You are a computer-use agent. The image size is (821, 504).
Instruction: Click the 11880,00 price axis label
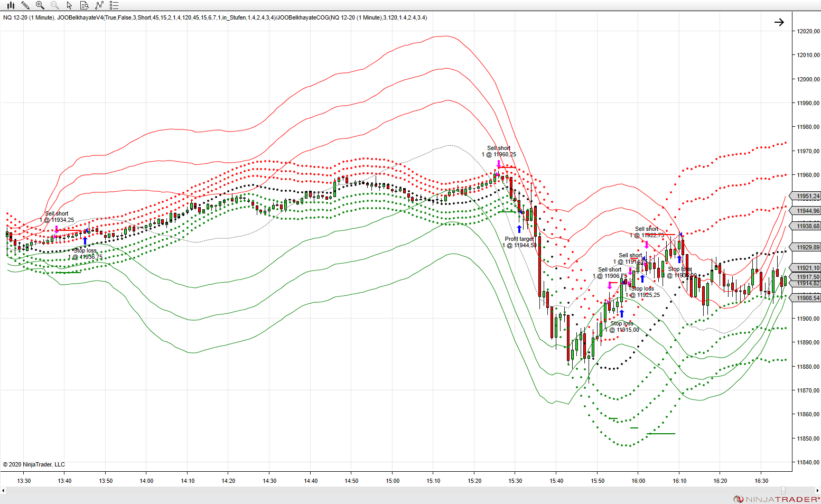(808, 367)
